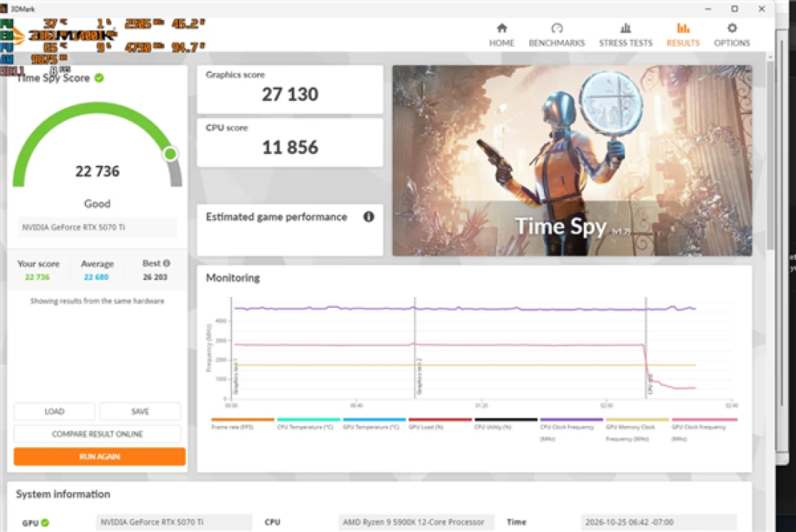Click the AMD Ryzen 9 5900X CPU field
Image resolution: width=796 pixels, height=532 pixels.
(x=416, y=522)
